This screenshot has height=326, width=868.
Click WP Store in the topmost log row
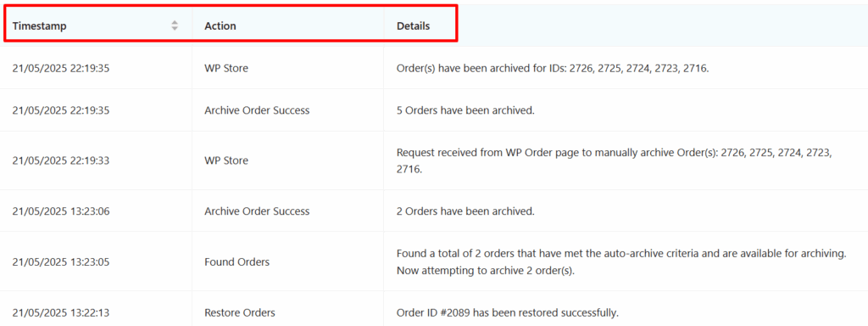click(225, 69)
